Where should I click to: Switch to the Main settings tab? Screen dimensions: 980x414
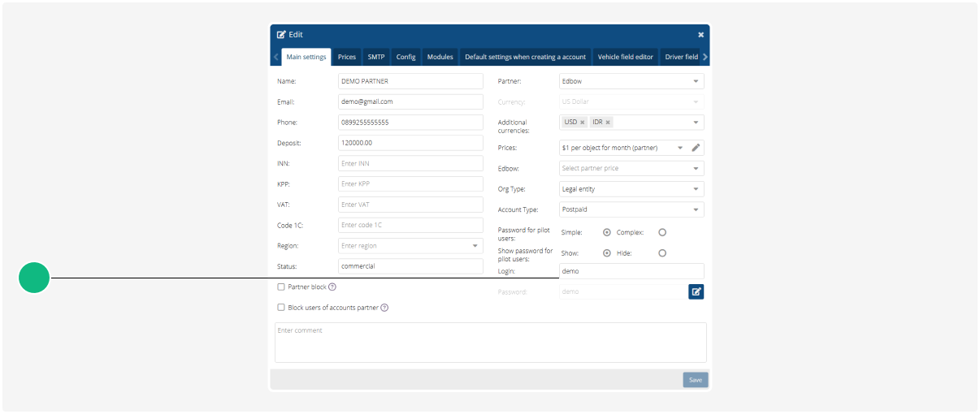306,57
